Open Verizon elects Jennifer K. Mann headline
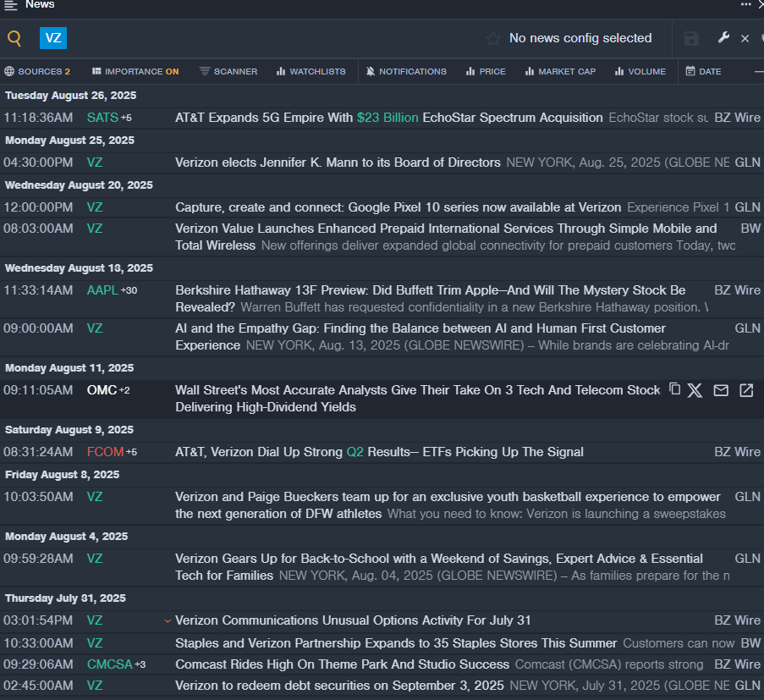The height and width of the screenshot is (700, 764). [338, 163]
